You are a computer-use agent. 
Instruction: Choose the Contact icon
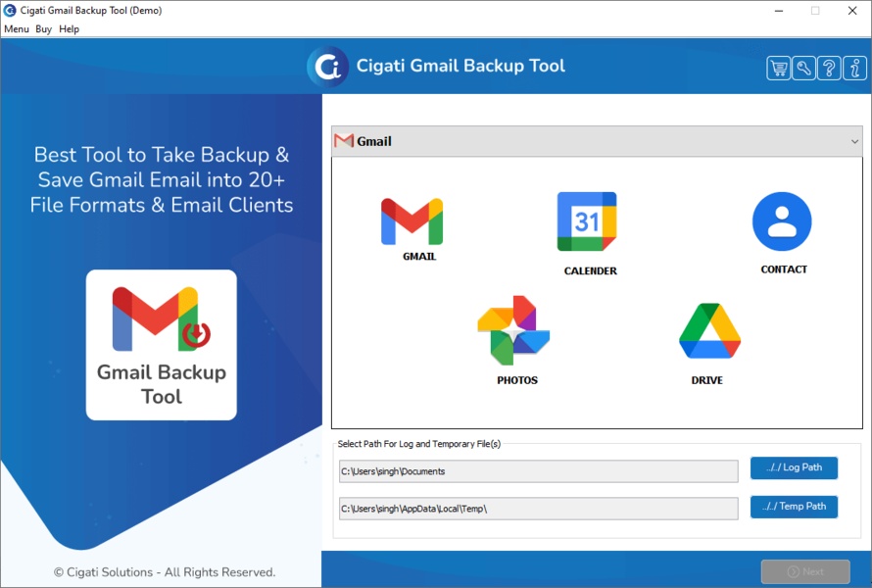[x=782, y=222]
